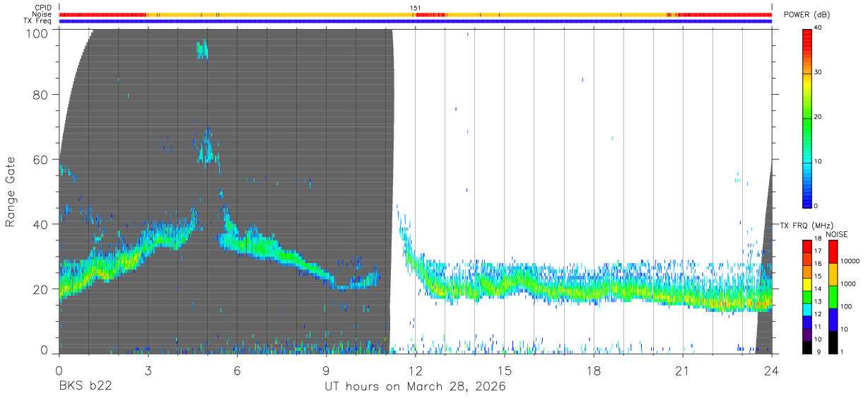Click the y-axis tick label 60
Screen dimensions: 868x401
(40, 159)
